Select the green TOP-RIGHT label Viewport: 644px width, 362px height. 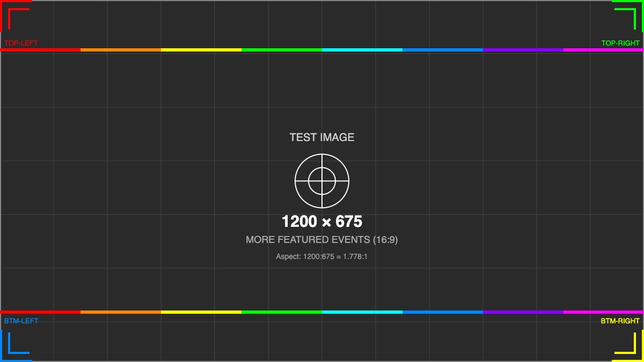pyautogui.click(x=620, y=43)
